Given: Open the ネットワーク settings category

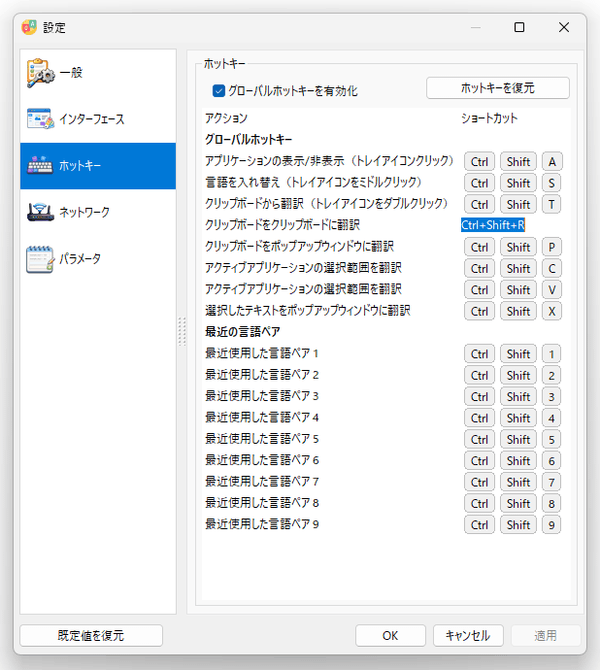Looking at the screenshot, I should pos(98,212).
